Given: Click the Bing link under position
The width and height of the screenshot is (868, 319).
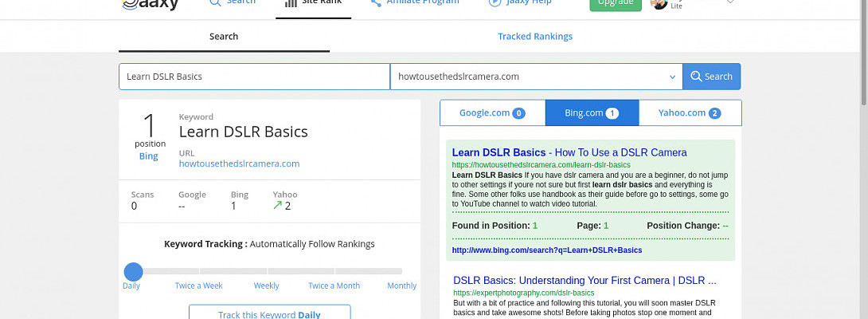Looking at the screenshot, I should [148, 156].
